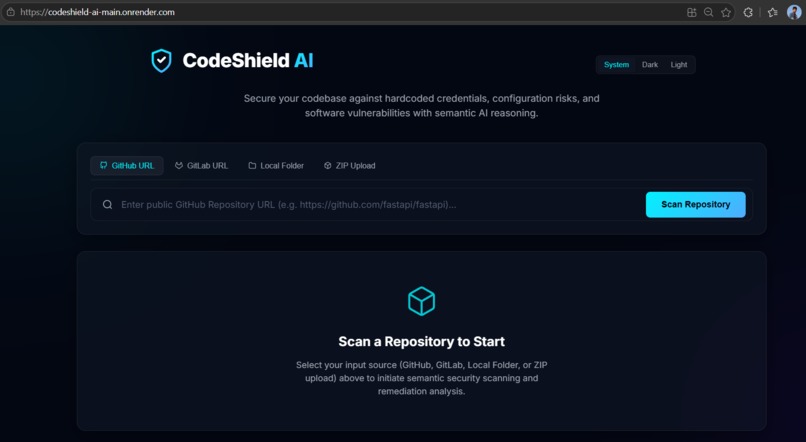This screenshot has width=806, height=442.
Task: Click the 'Secure your codebase' tagline text
Action: pos(422,105)
